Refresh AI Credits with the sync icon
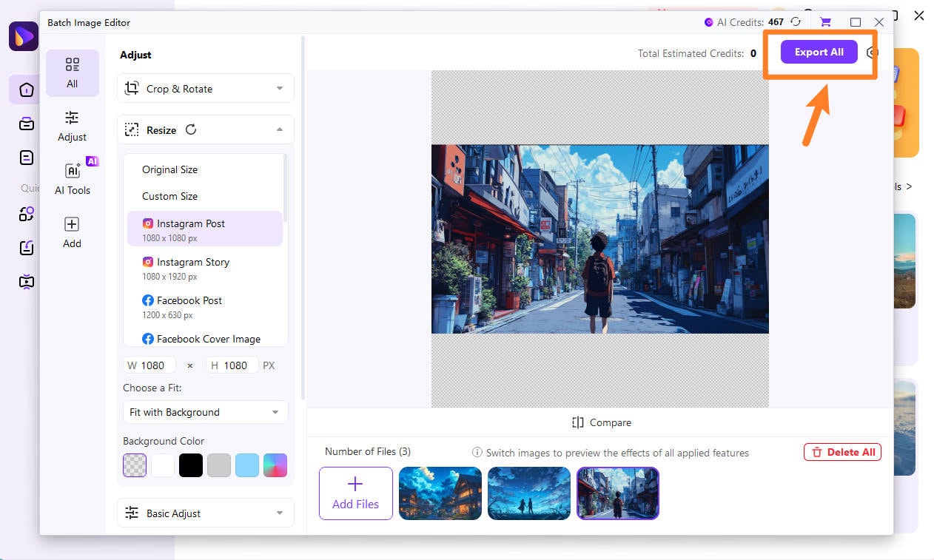 pyautogui.click(x=796, y=22)
